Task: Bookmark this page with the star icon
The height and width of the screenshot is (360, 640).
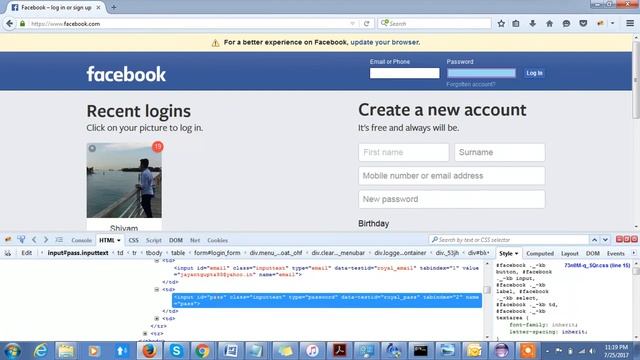Action: [x=501, y=24]
